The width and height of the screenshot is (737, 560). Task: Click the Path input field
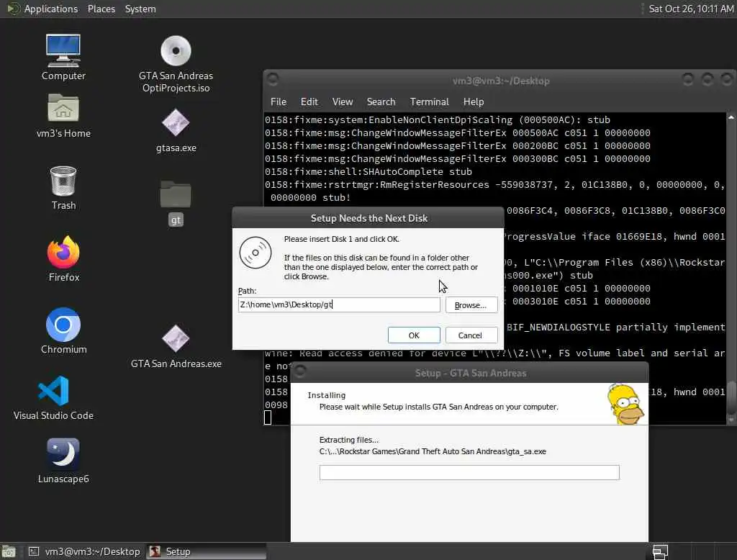click(339, 304)
